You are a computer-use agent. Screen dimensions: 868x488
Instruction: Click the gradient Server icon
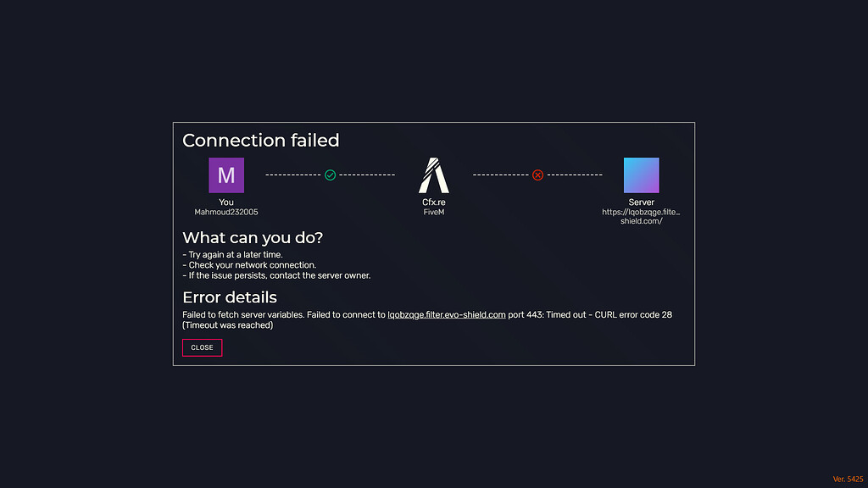click(x=641, y=175)
